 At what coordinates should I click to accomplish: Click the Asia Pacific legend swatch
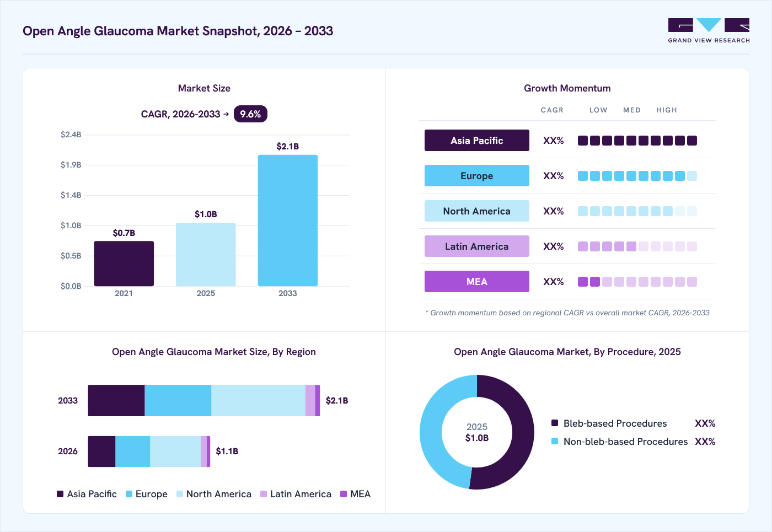60,494
